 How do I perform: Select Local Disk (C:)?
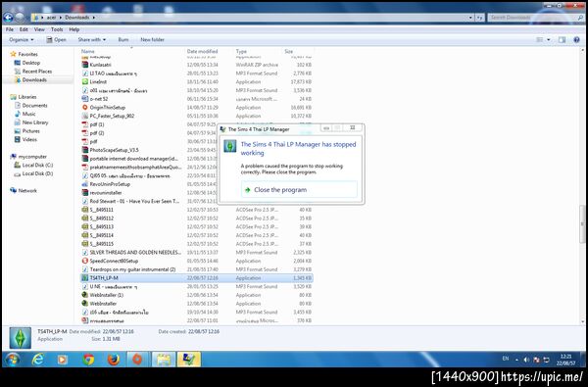point(33,165)
